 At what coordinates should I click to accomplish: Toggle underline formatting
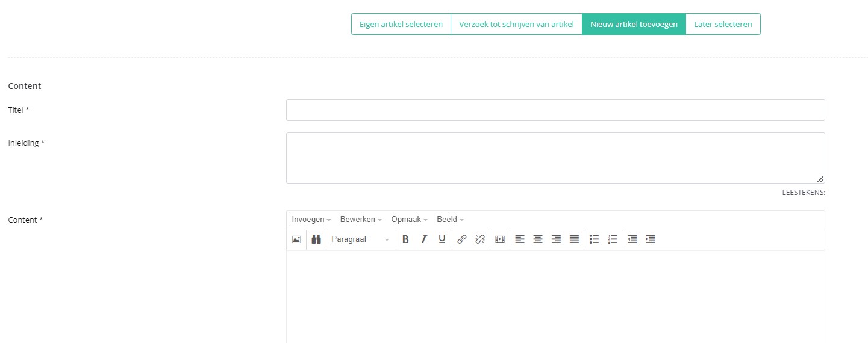[442, 239]
